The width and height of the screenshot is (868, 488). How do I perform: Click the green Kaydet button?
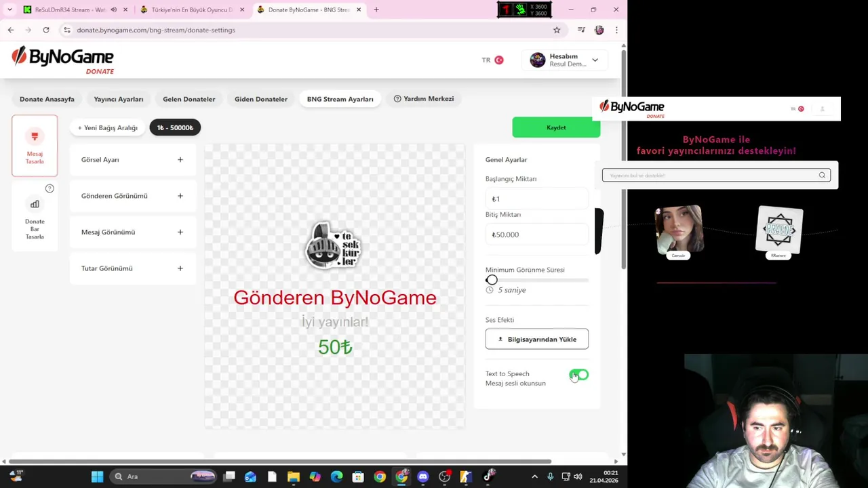tap(556, 127)
